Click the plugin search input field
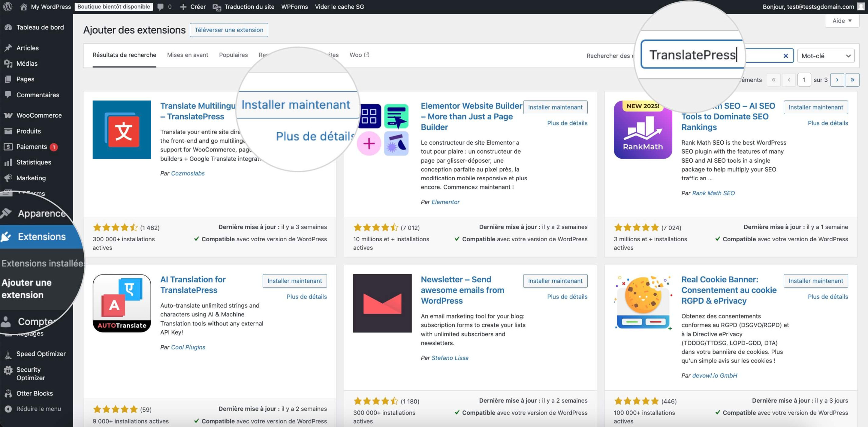The height and width of the screenshot is (427, 868). point(717,56)
